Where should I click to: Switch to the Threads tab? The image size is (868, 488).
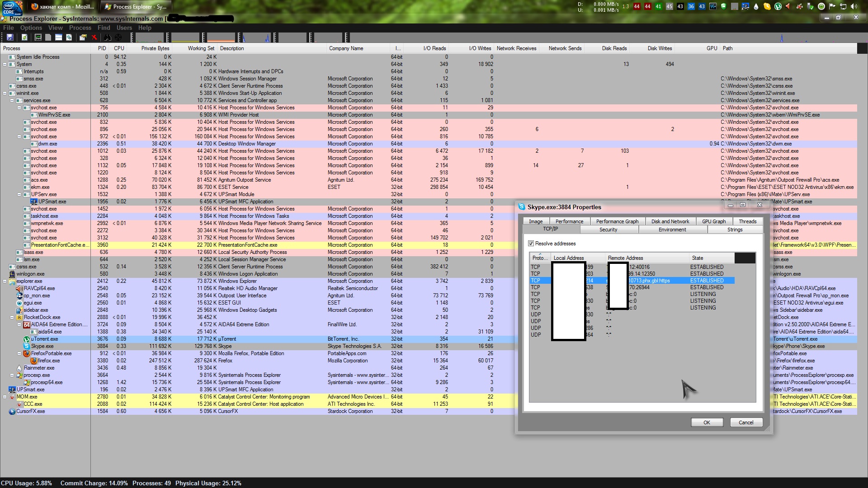747,221
